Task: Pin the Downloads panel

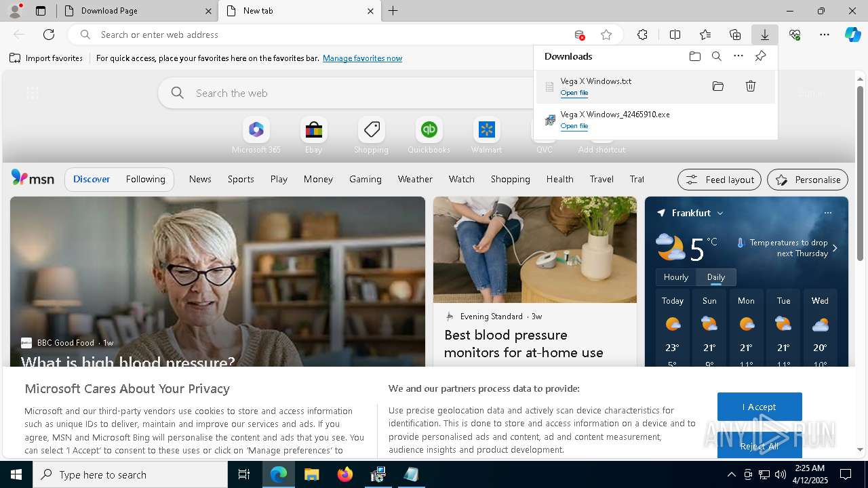Action: click(x=760, y=56)
